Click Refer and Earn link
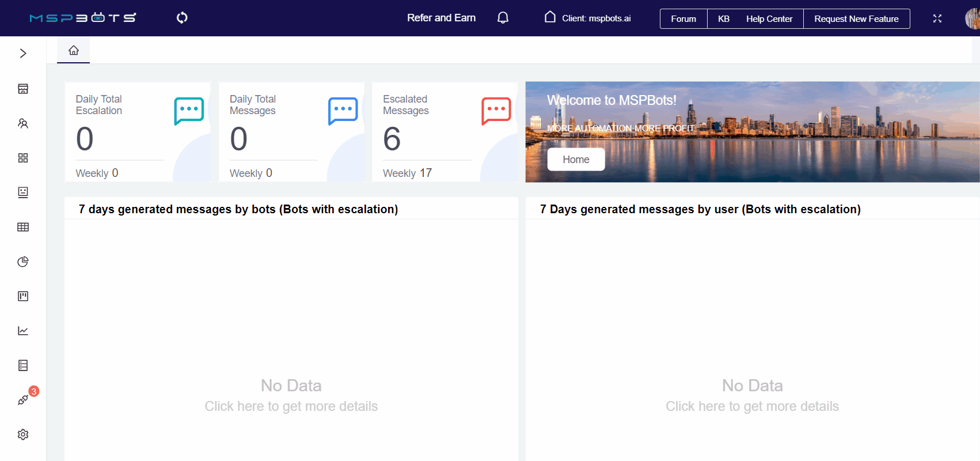The height and width of the screenshot is (461, 980). 442,18
